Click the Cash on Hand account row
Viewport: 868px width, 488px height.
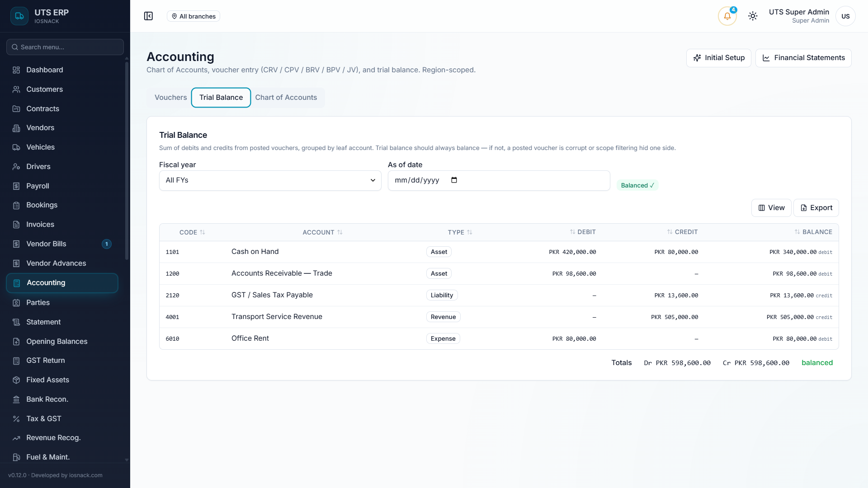click(499, 252)
